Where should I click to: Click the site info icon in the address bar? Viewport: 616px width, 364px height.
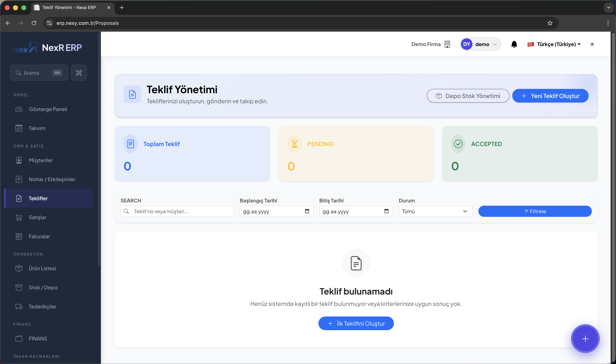pos(49,23)
